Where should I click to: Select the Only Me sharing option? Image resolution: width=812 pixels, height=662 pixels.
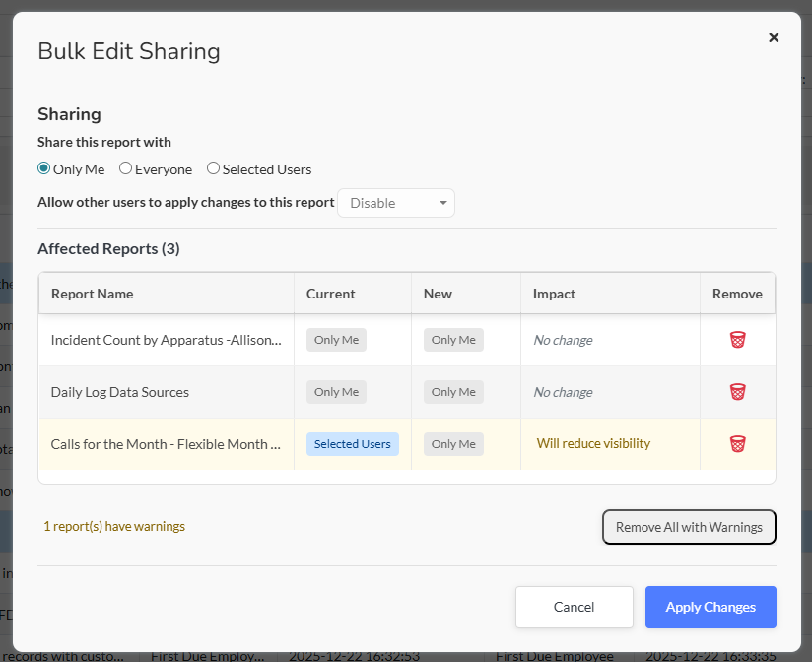(44, 168)
